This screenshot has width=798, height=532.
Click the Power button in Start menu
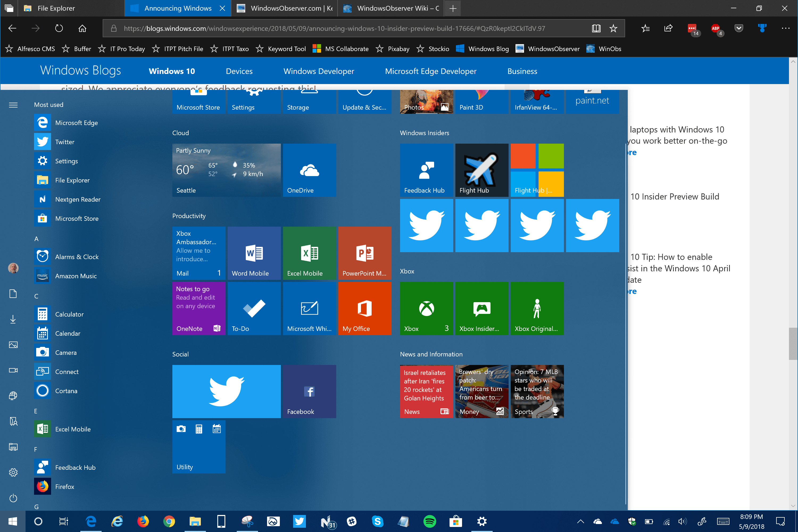(13, 498)
